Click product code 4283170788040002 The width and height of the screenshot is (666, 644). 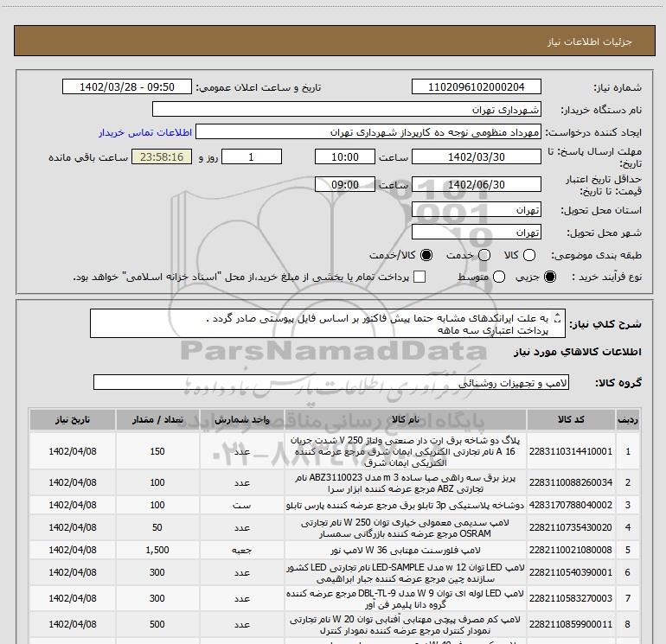(571, 505)
